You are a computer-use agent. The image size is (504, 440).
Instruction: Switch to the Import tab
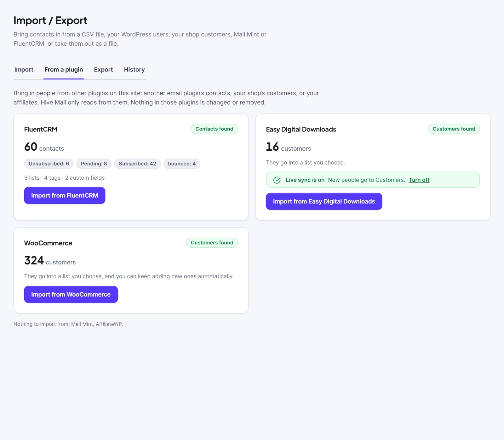[x=24, y=70]
